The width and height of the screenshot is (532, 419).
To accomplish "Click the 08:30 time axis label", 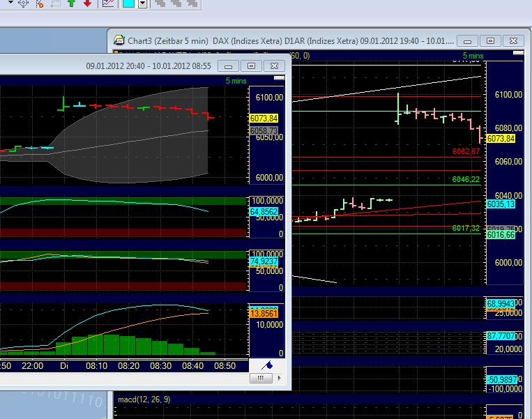I will [161, 365].
